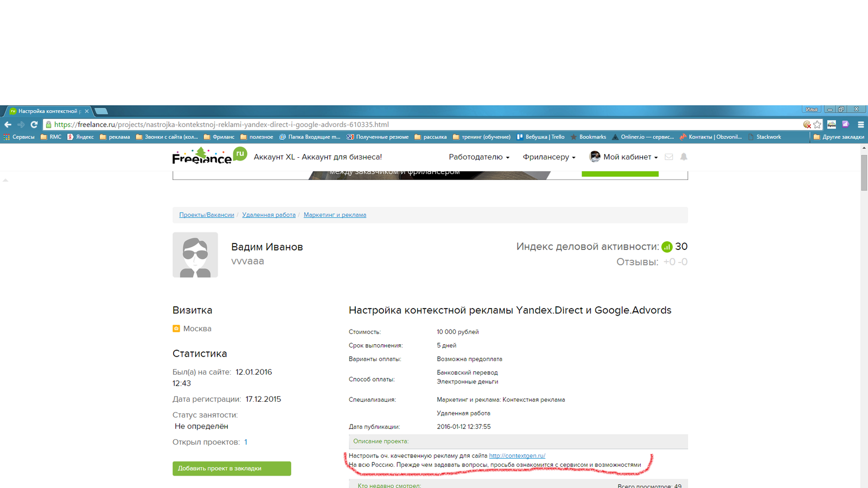Click the purple chart extension icon
Viewport: 868px width, 488px height.
point(845,125)
